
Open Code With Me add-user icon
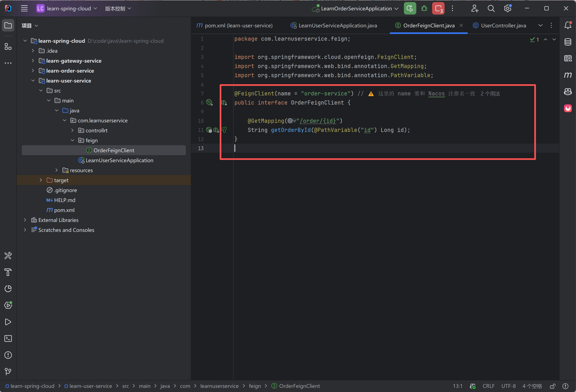[475, 9]
